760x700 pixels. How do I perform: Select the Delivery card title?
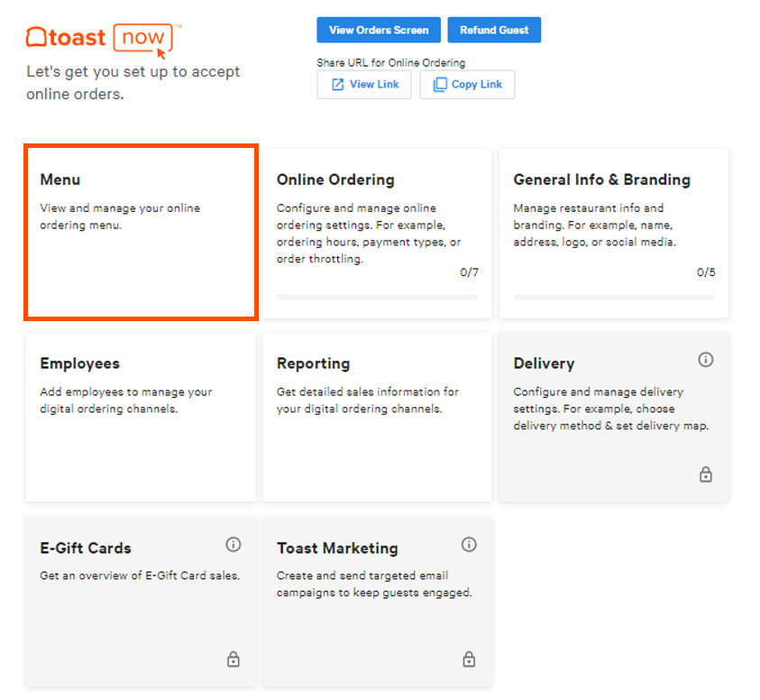click(544, 364)
